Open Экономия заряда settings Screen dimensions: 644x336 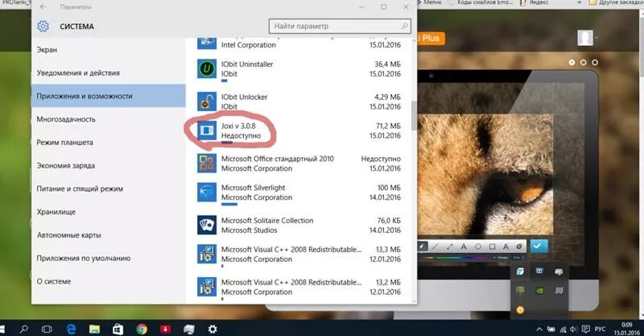coord(66,166)
